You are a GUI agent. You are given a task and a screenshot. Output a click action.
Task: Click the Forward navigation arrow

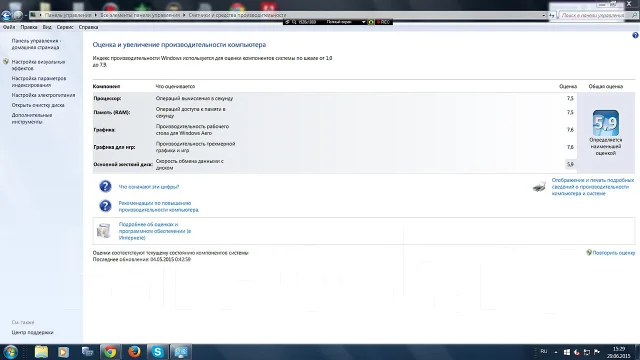[x=18, y=16]
